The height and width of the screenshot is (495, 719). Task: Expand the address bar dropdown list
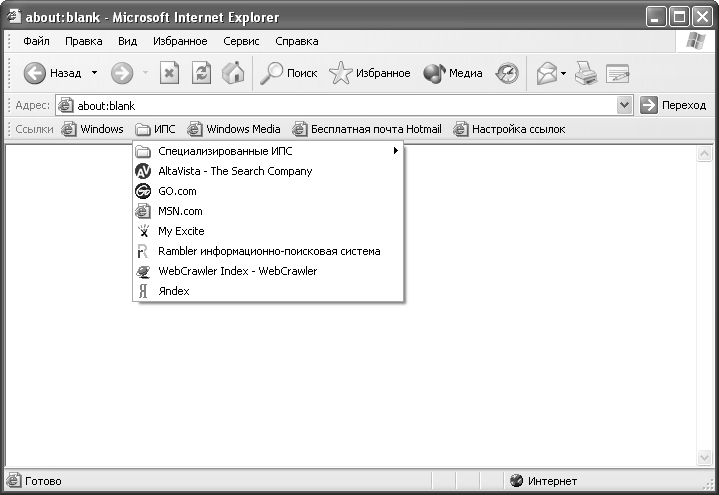624,105
